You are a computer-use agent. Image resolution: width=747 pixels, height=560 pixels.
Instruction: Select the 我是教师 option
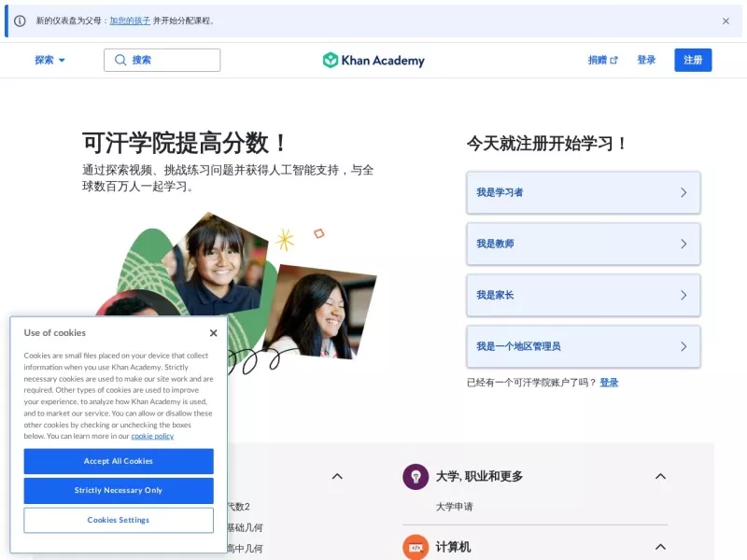pyautogui.click(x=583, y=244)
